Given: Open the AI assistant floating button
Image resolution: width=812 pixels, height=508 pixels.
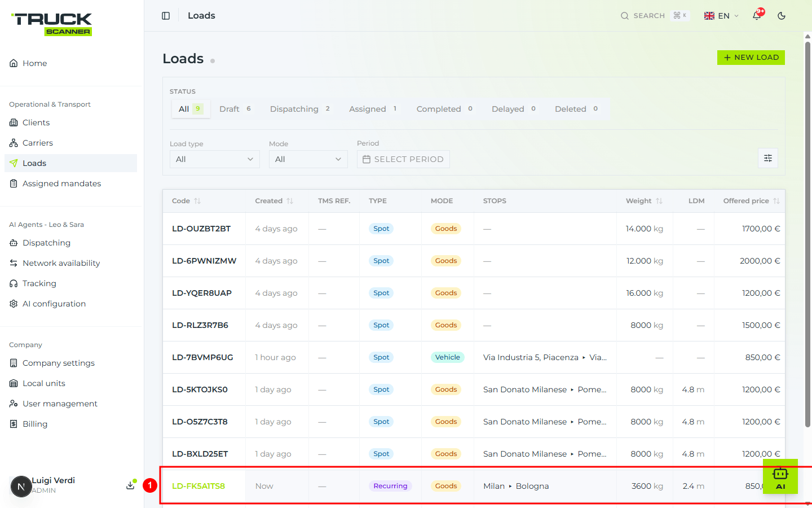Looking at the screenshot, I should [780, 476].
